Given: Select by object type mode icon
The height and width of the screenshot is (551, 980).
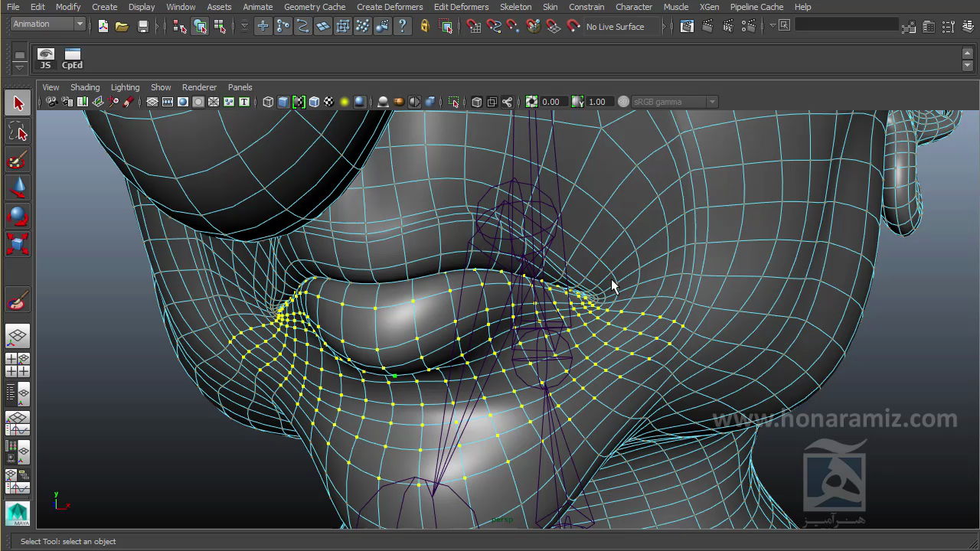Looking at the screenshot, I should (200, 27).
